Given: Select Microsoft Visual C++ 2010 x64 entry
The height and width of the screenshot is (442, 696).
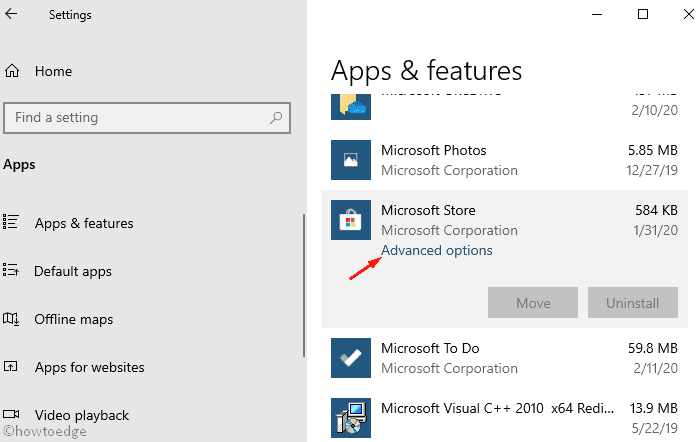Looking at the screenshot, I should 498,408.
